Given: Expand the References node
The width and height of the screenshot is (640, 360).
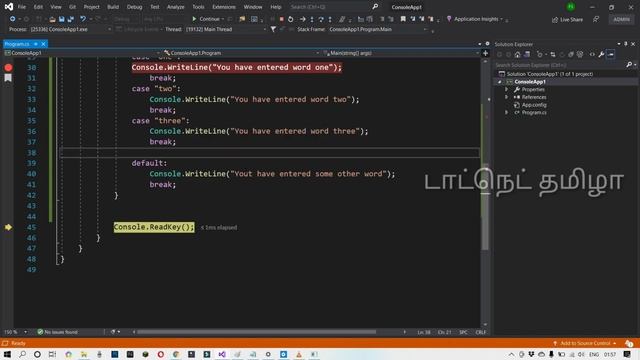Looking at the screenshot, I should click(507, 97).
